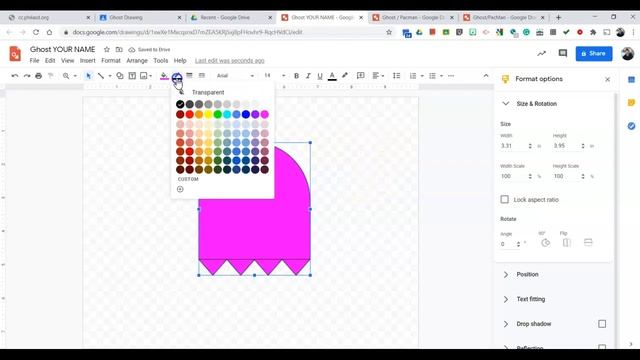Open the Zoom magnifier tool
Image resolution: width=640 pixels, height=360 pixels.
[x=66, y=76]
